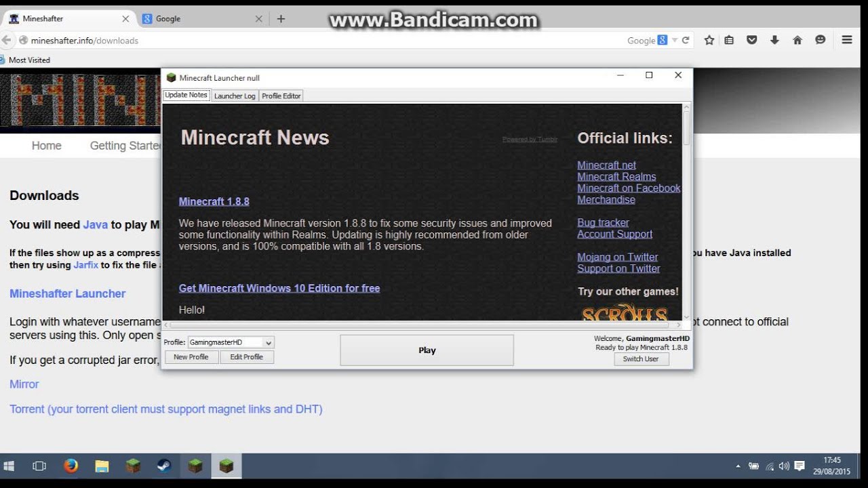The image size is (868, 488).
Task: Close the Google browser tab
Action: (x=258, y=19)
